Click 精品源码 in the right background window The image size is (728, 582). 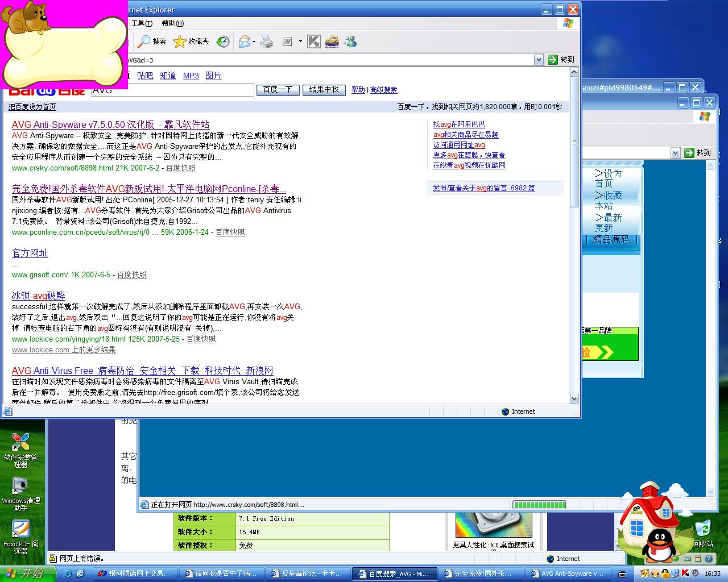point(611,240)
